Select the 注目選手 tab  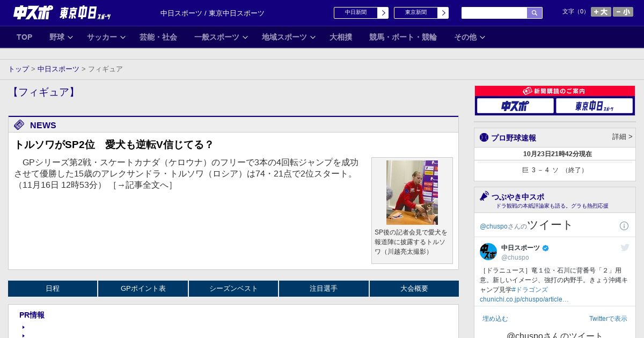coord(324,289)
